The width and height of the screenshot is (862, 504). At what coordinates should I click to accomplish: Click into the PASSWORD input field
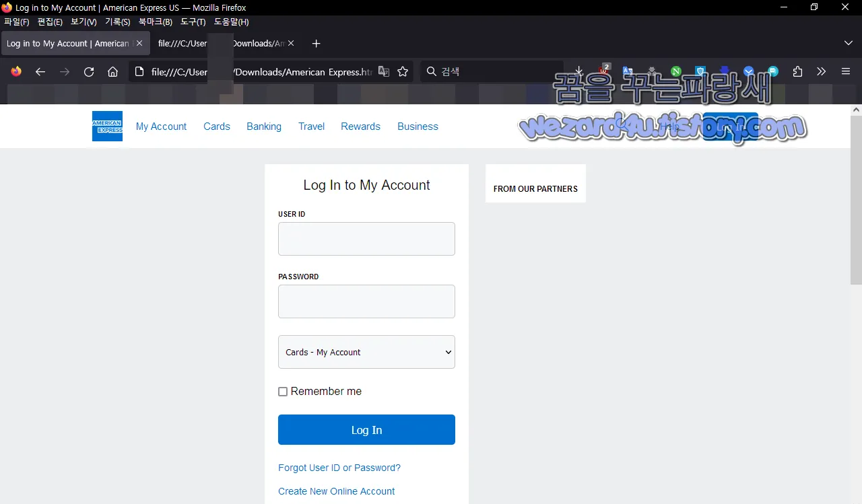366,301
